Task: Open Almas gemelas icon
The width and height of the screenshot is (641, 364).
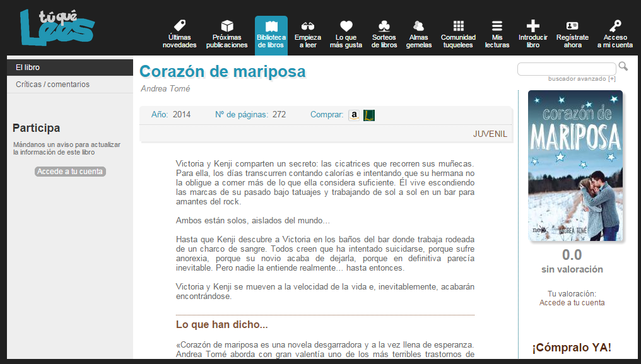Action: [419, 26]
